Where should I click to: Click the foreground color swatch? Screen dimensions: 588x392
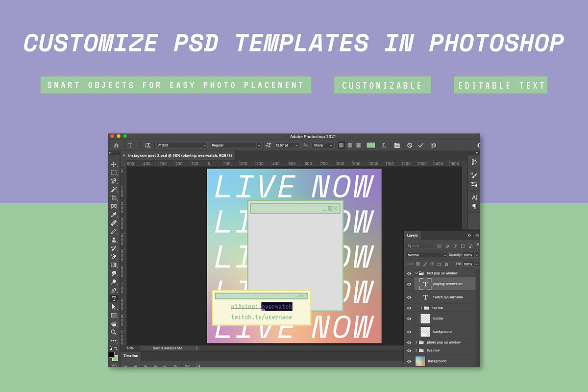tap(112, 354)
